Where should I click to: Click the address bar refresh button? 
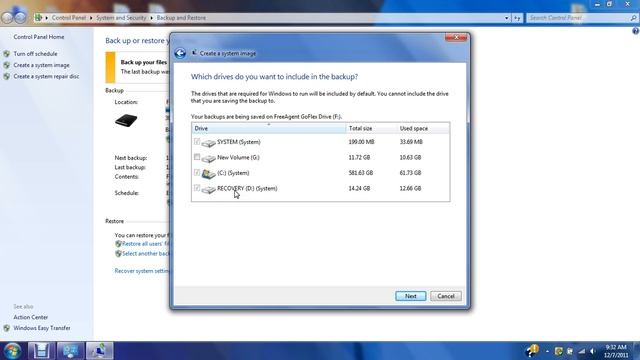(x=517, y=18)
